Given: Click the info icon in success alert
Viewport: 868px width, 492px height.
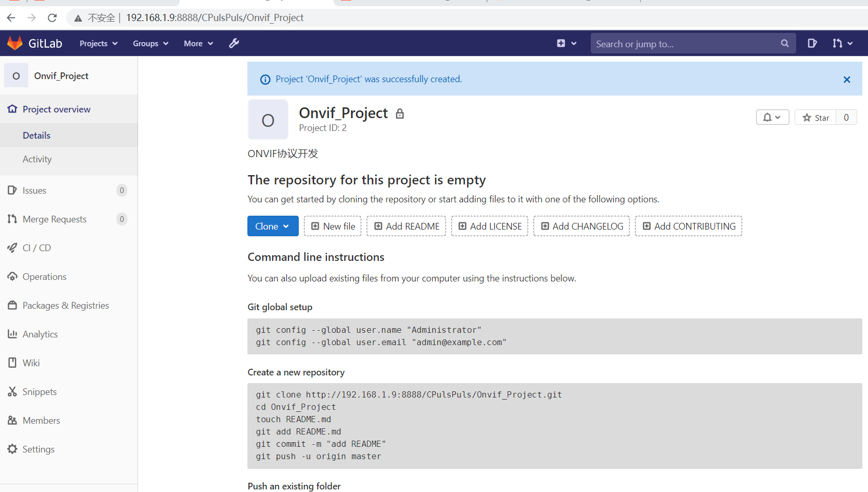Looking at the screenshot, I should click(x=265, y=80).
